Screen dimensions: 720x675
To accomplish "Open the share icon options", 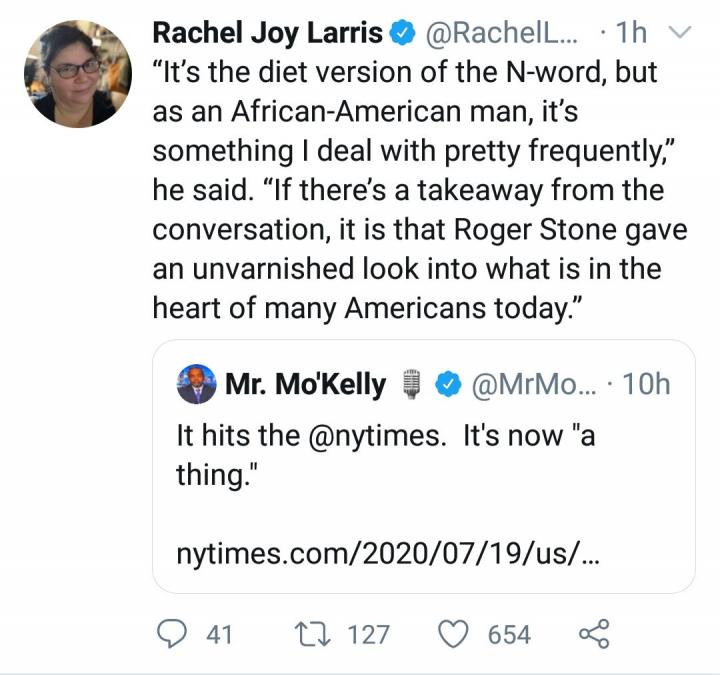I will (594, 634).
